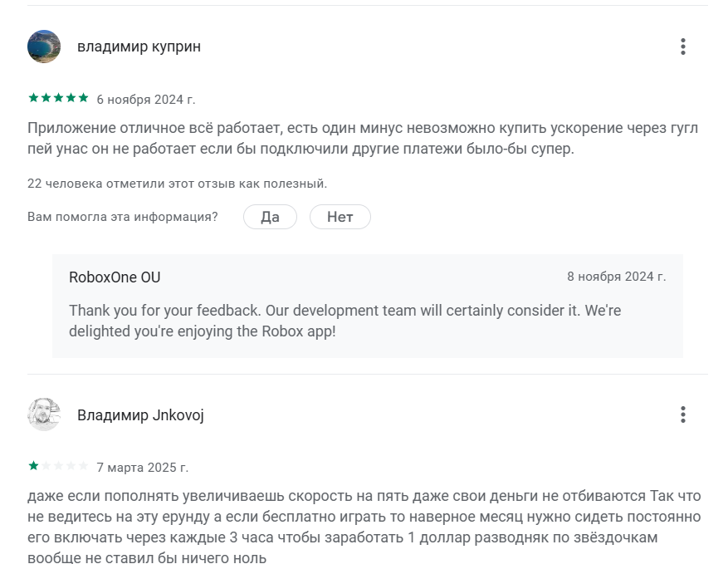Click the single green star on Jnkovoj's review
728x564 pixels.
[33, 466]
